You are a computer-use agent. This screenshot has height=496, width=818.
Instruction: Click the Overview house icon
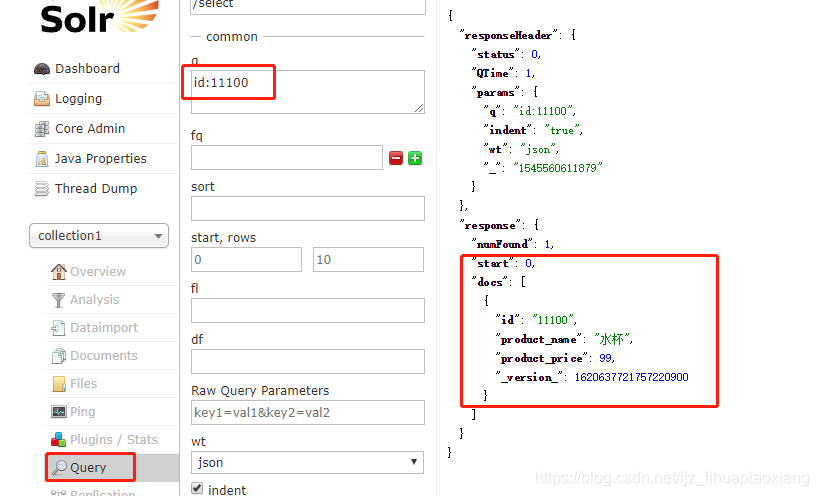tap(59, 272)
